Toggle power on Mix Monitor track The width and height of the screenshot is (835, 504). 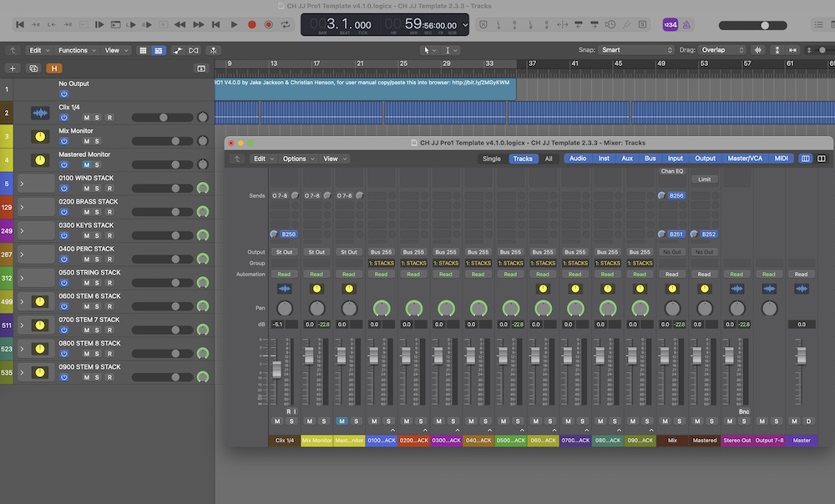pos(63,142)
